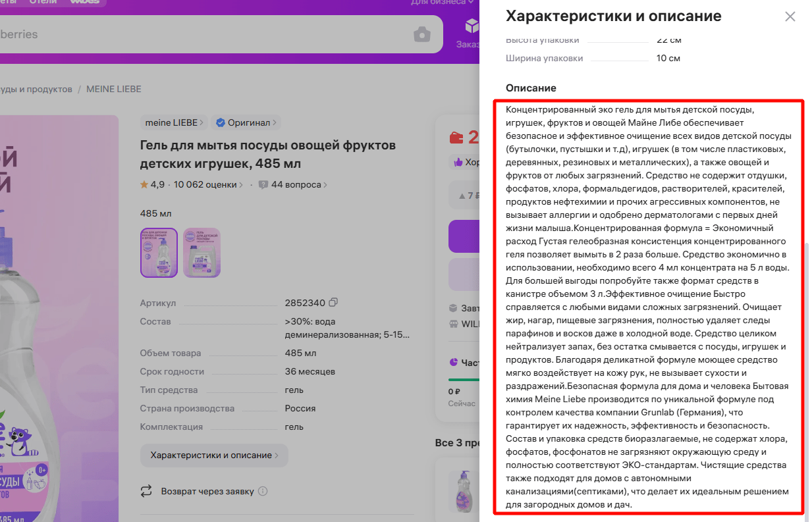812x522 pixels.
Task: Open the return info icon near Возврат через заявку
Action: pos(263,491)
